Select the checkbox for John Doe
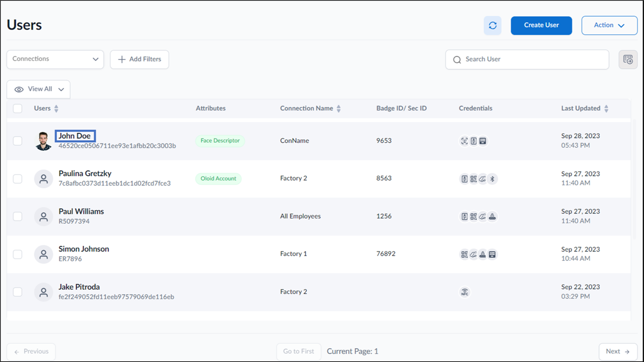The image size is (644, 362). [x=18, y=141]
